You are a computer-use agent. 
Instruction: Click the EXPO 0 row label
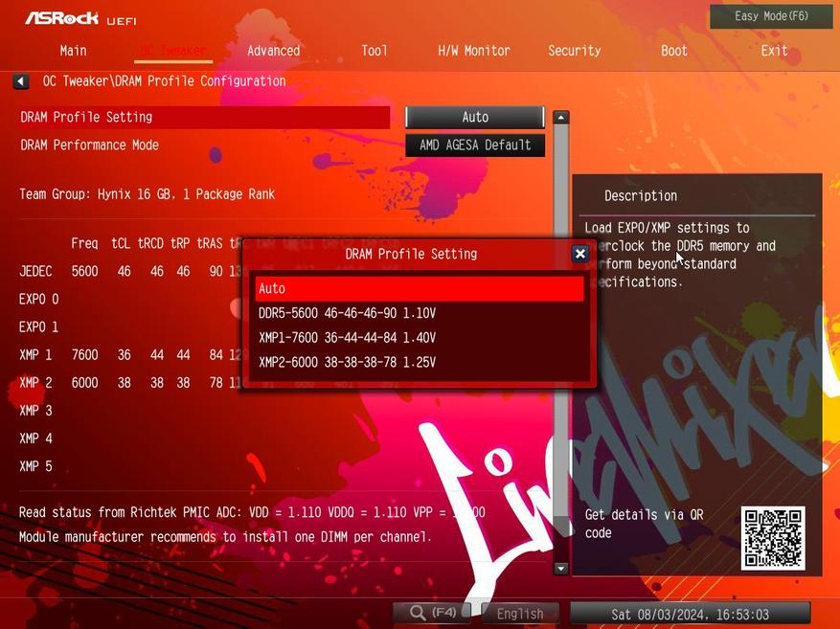[38, 300]
